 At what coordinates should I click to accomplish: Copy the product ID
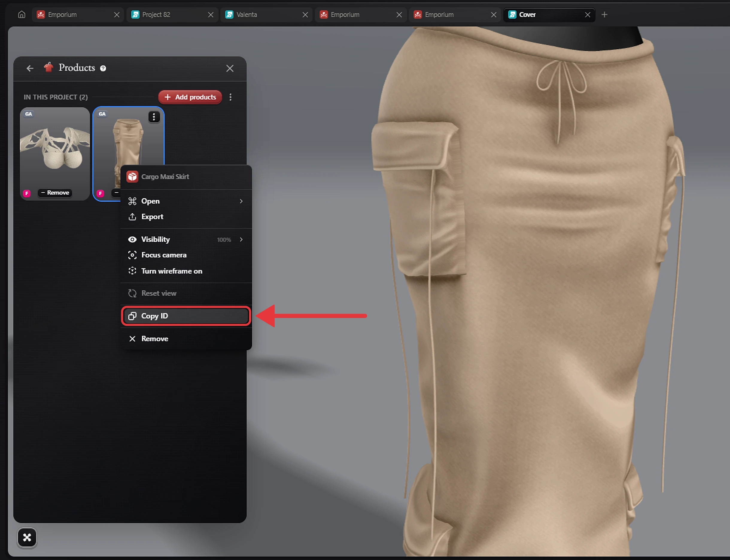pyautogui.click(x=186, y=316)
